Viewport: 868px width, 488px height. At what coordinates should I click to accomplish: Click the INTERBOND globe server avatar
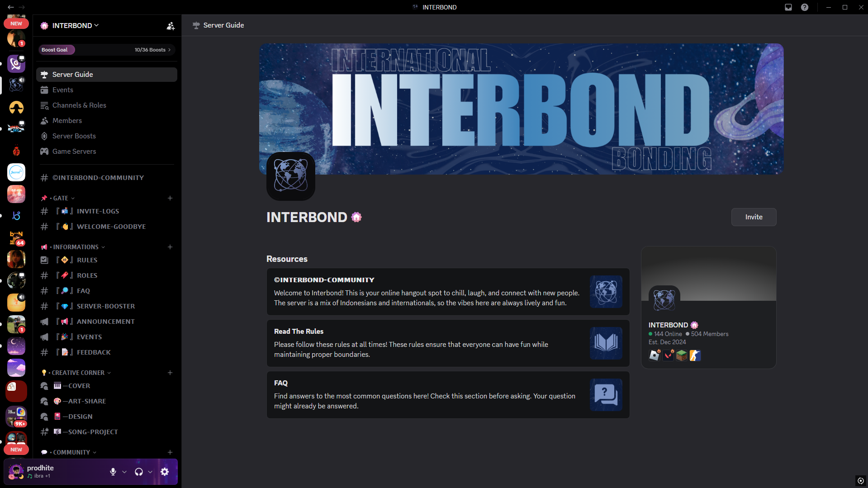291,176
